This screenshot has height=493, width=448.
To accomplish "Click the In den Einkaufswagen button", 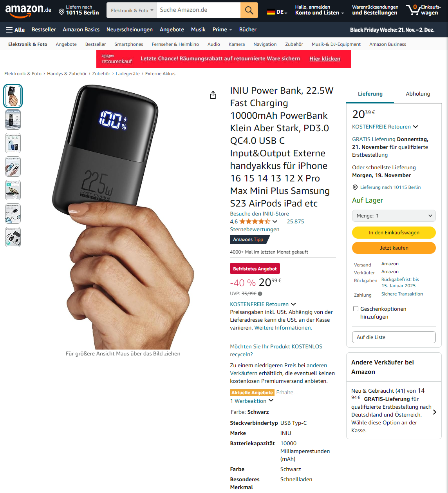I will point(394,233).
